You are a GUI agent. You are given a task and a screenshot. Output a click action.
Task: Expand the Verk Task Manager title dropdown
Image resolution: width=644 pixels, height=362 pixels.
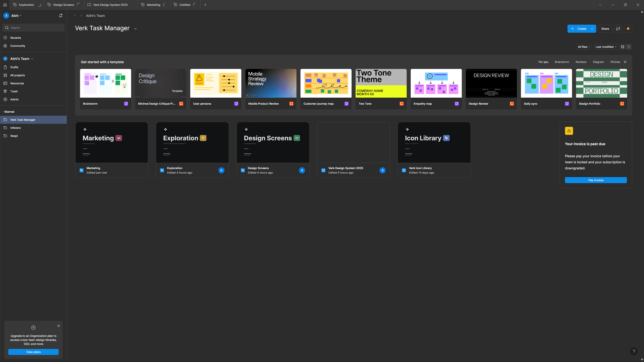tap(135, 29)
